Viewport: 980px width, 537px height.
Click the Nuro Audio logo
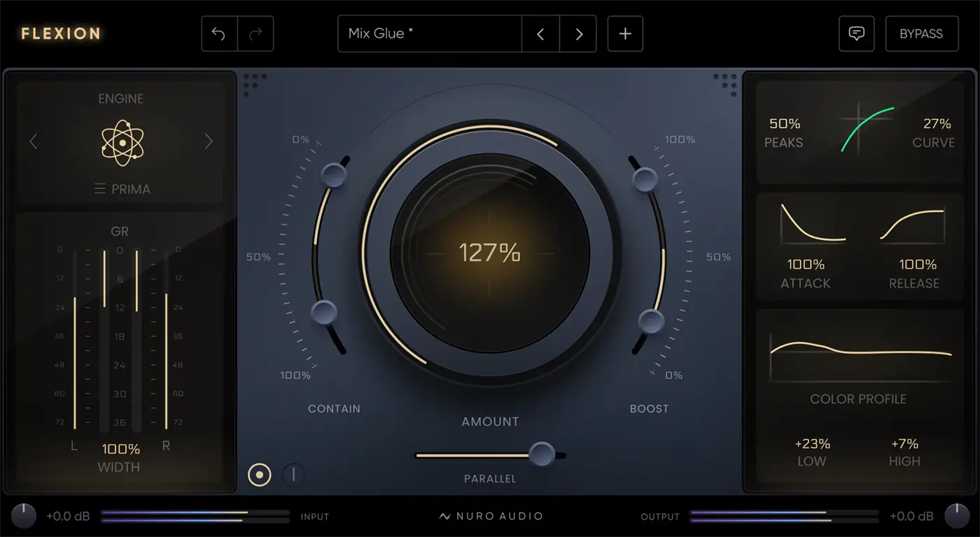click(x=491, y=517)
